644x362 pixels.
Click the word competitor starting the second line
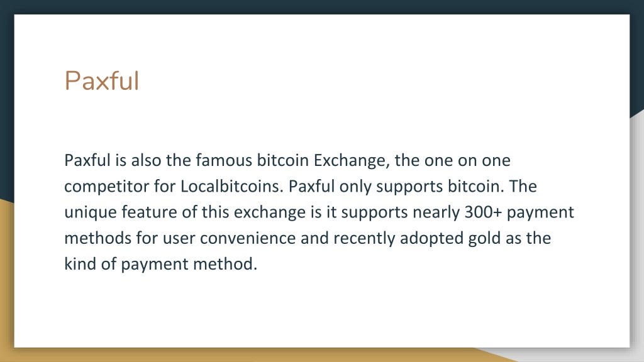pos(106,187)
